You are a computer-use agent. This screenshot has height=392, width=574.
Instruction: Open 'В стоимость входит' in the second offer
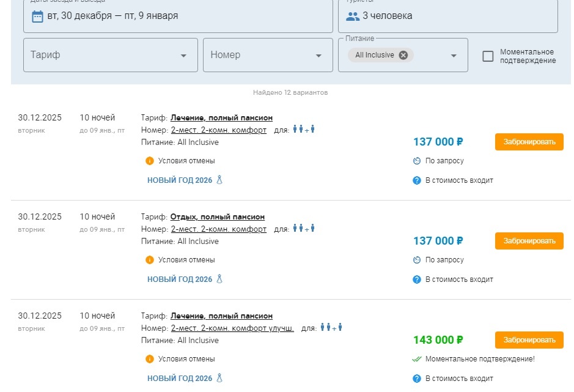point(458,279)
